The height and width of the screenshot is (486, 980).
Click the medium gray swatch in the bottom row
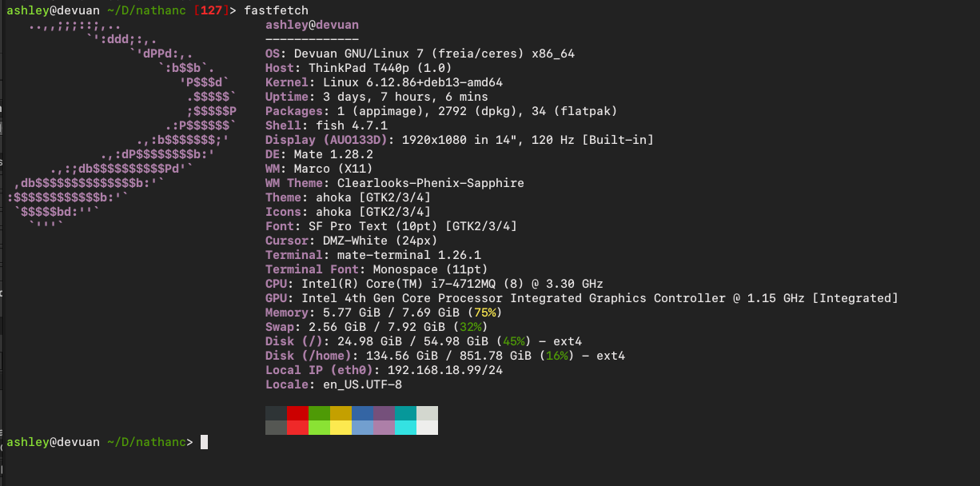[276, 428]
